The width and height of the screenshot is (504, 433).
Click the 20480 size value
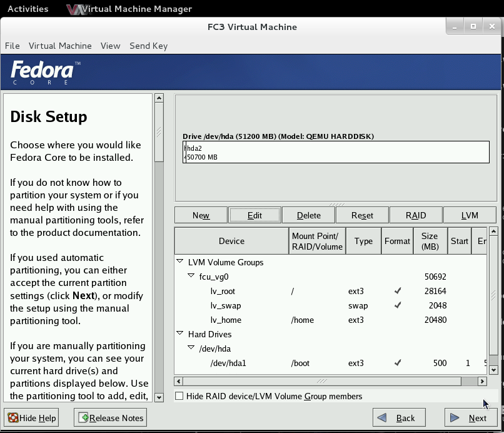pos(435,320)
